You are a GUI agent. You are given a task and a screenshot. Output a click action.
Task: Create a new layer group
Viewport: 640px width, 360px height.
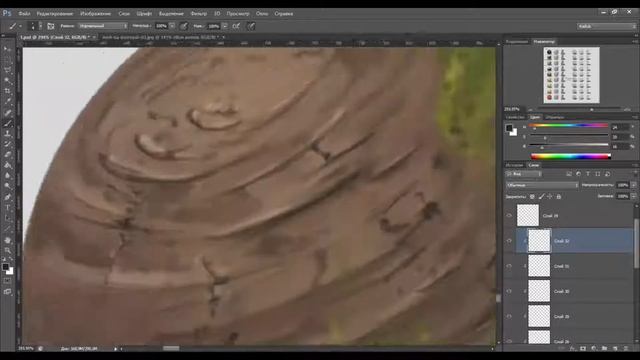604,349
